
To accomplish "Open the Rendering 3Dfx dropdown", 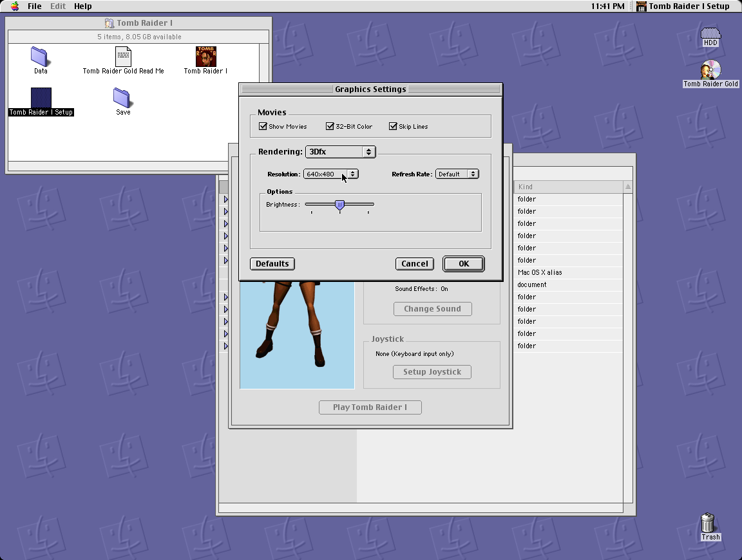I will coord(341,152).
